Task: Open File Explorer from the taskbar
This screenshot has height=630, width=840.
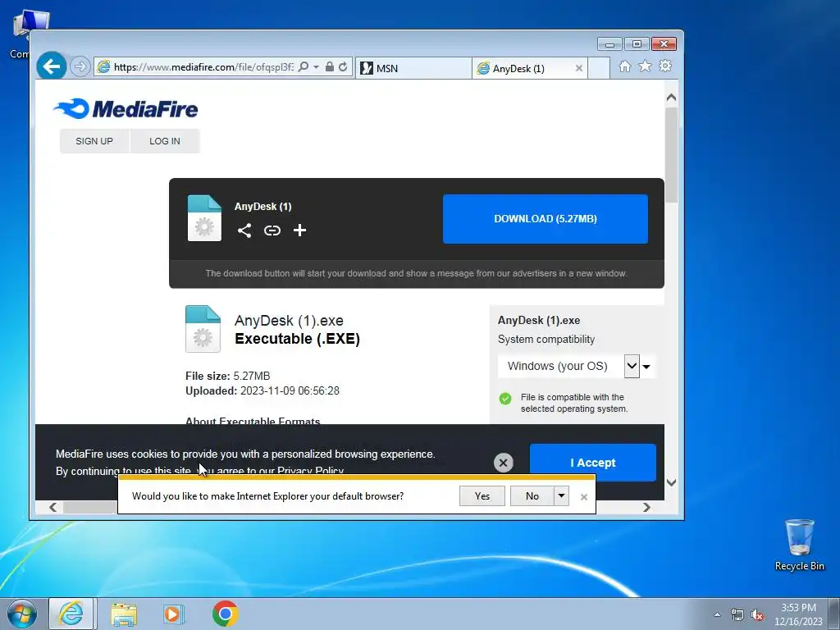Action: (x=124, y=614)
